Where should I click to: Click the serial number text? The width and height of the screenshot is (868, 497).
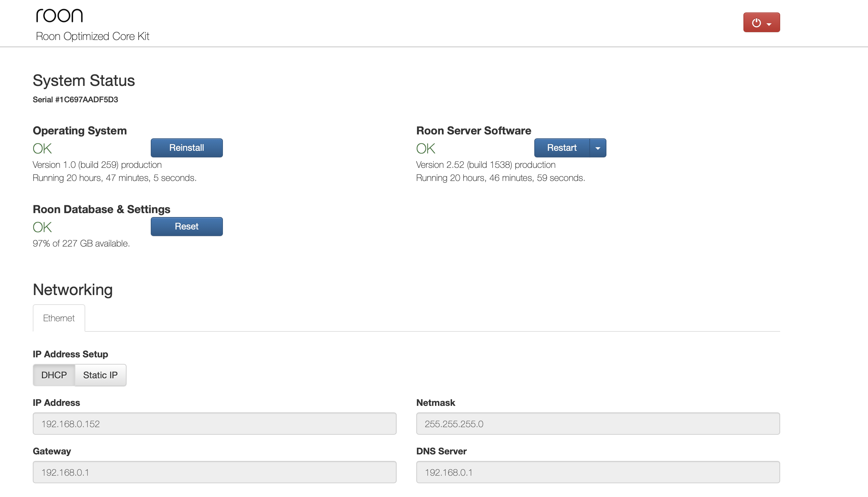coord(75,100)
